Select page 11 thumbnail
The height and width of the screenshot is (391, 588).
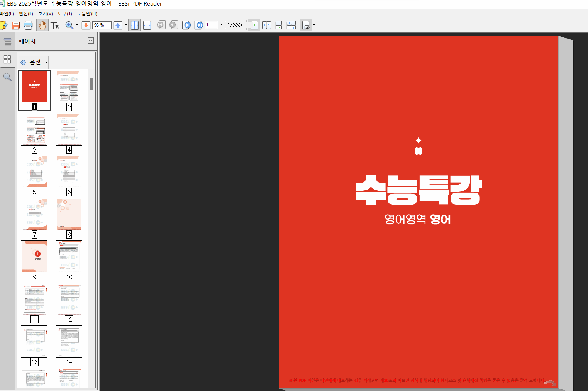(x=34, y=299)
